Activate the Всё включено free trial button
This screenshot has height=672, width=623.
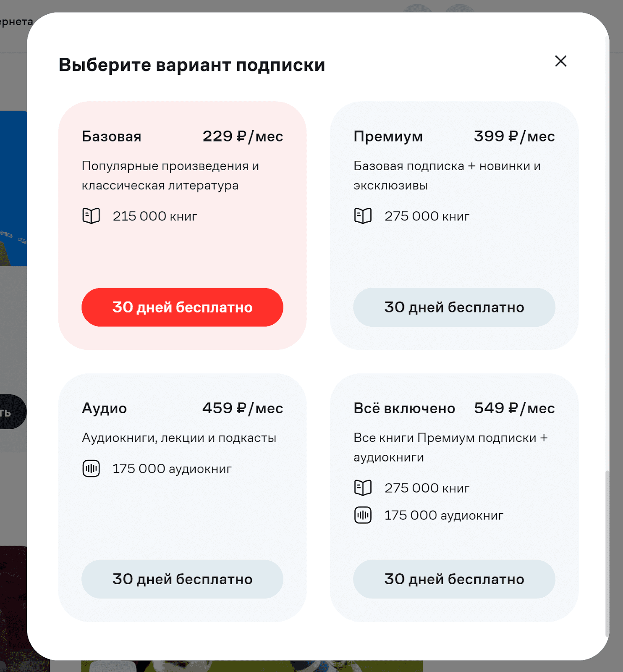point(454,579)
